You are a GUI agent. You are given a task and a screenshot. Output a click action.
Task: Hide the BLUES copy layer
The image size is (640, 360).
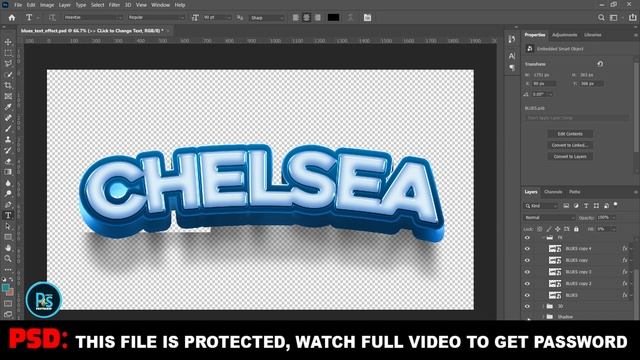[x=527, y=260]
